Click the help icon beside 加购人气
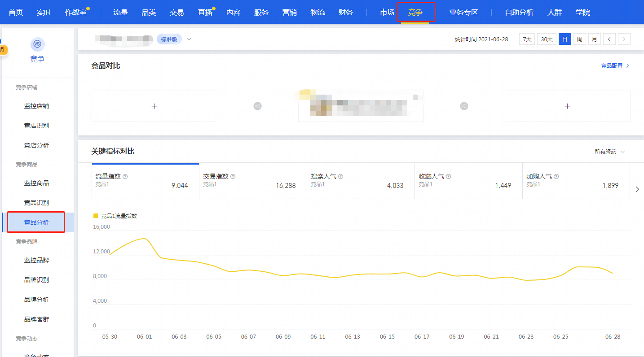The width and height of the screenshot is (644, 357). click(x=556, y=177)
